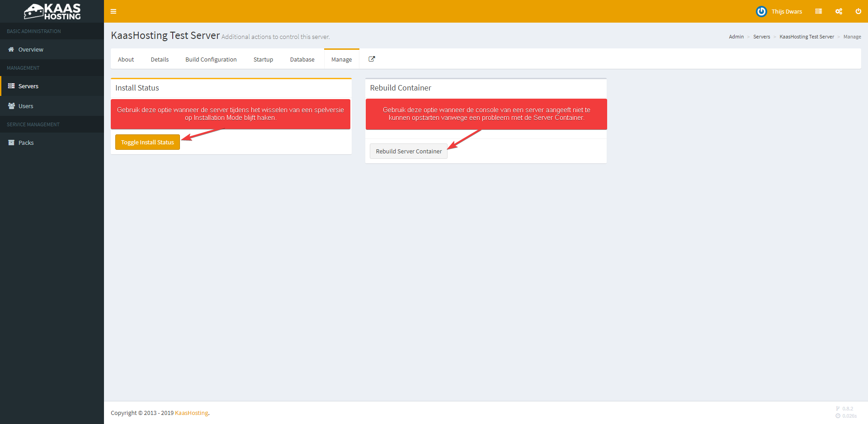Open admin settings gears icon

click(839, 11)
